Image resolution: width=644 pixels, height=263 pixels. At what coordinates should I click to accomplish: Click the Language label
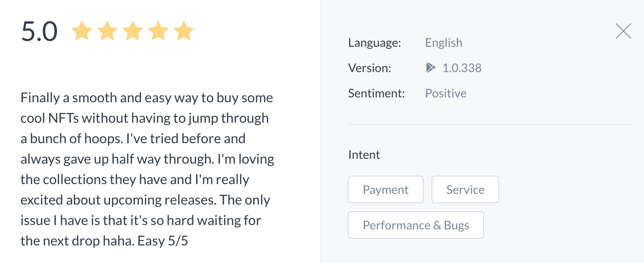coord(374,42)
